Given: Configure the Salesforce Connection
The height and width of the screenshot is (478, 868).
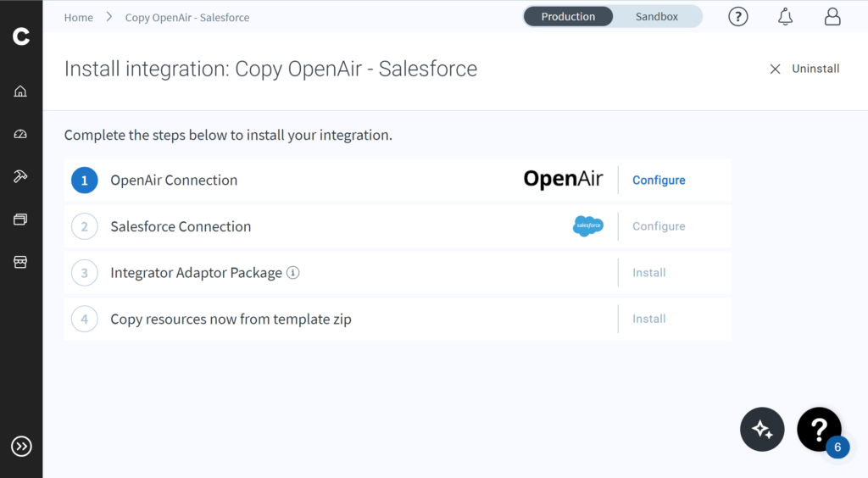Looking at the screenshot, I should pos(659,226).
